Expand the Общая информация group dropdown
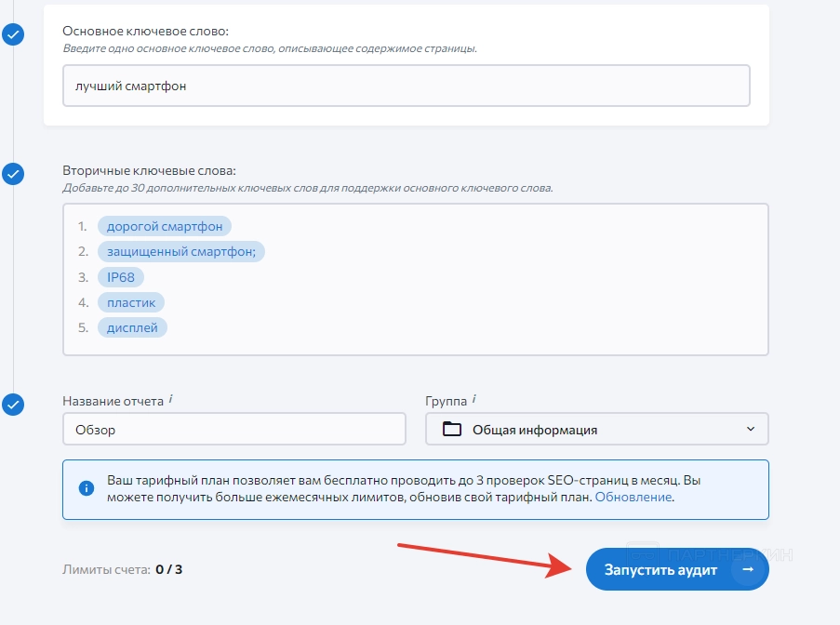This screenshot has height=625, width=840. click(x=595, y=430)
